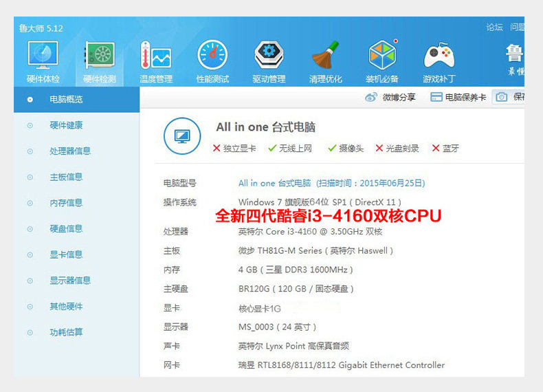Open 温度管理 thermometer icon

tap(156, 56)
